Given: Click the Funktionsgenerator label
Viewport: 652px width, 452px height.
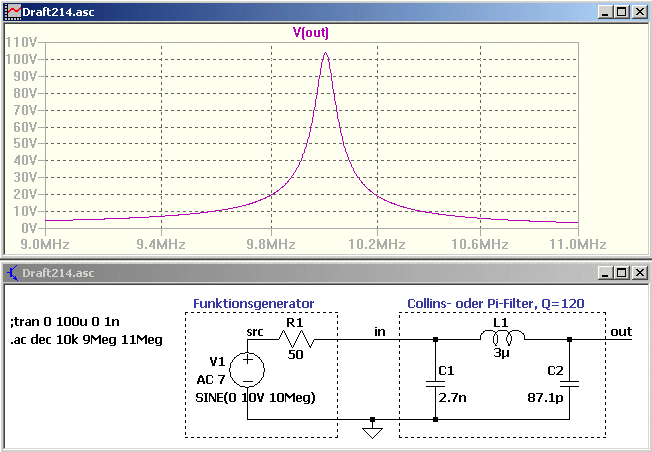Looking at the screenshot, I should click(x=254, y=304).
